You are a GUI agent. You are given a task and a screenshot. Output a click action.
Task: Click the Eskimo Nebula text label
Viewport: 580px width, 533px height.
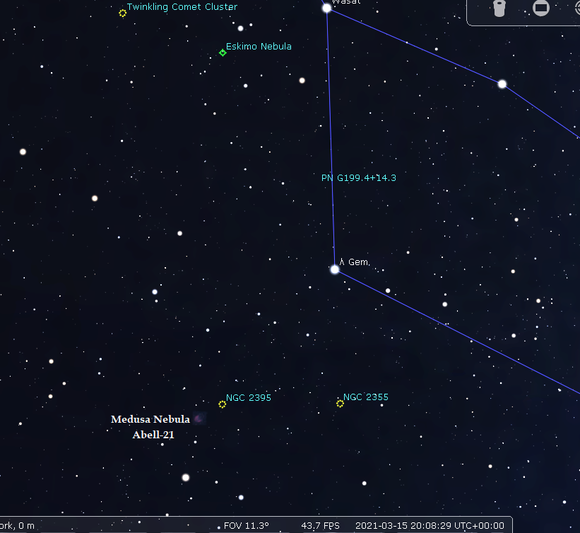(259, 47)
